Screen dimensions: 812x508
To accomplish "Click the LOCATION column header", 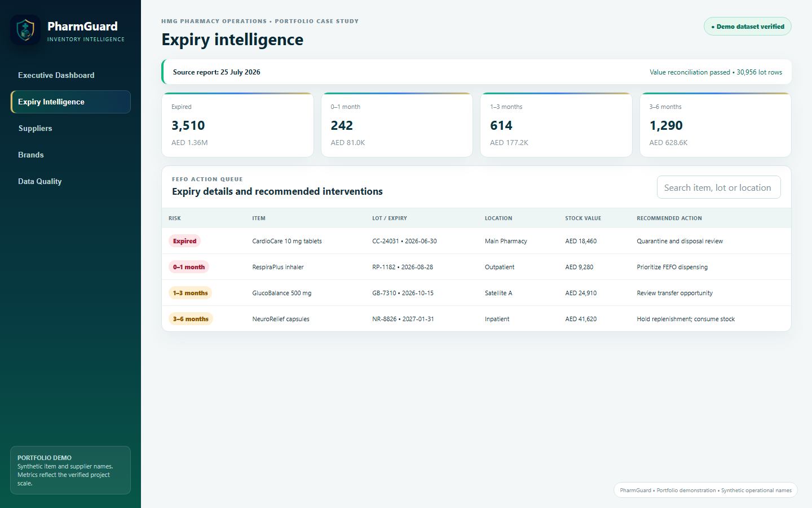I will pyautogui.click(x=498, y=218).
